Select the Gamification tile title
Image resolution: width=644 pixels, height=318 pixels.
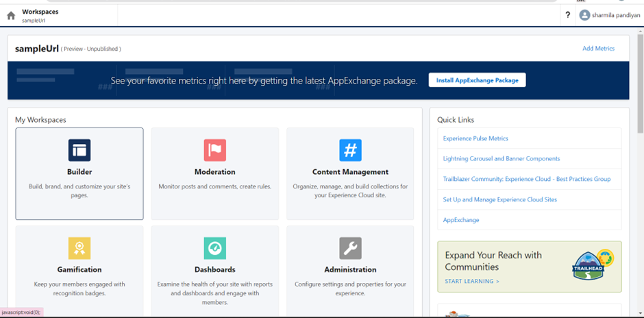pyautogui.click(x=79, y=269)
